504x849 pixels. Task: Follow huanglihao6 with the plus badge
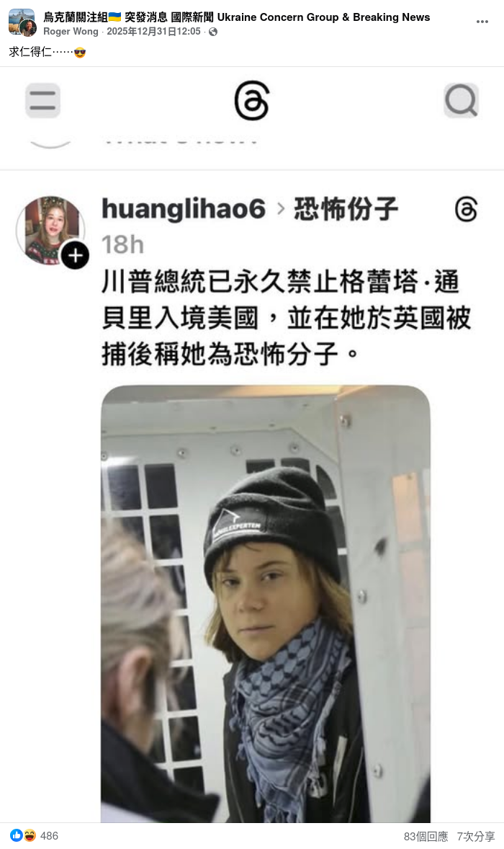tap(75, 256)
